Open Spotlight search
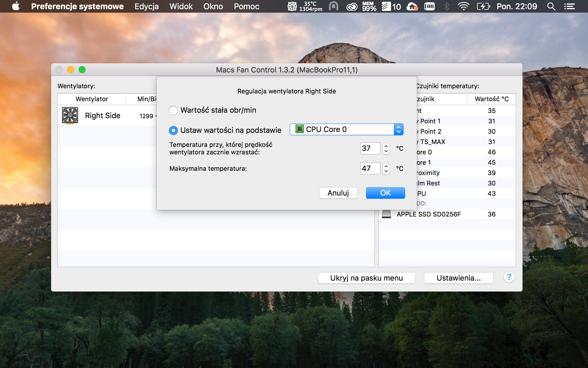 point(551,6)
